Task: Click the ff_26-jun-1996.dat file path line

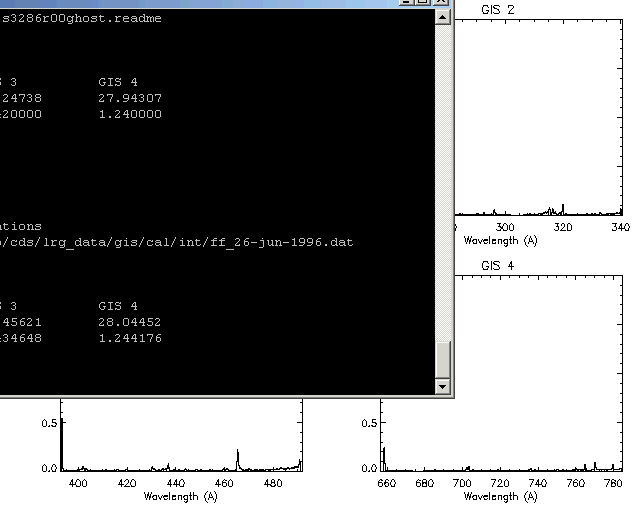Action: pyautogui.click(x=176, y=243)
